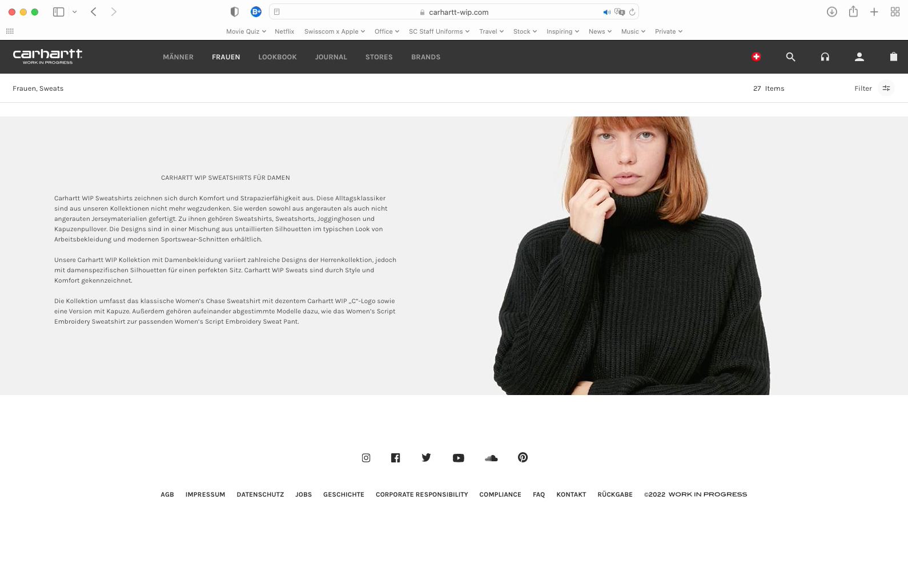Expand the Stock bookmarks folder
This screenshot has height=588, width=908.
(525, 31)
